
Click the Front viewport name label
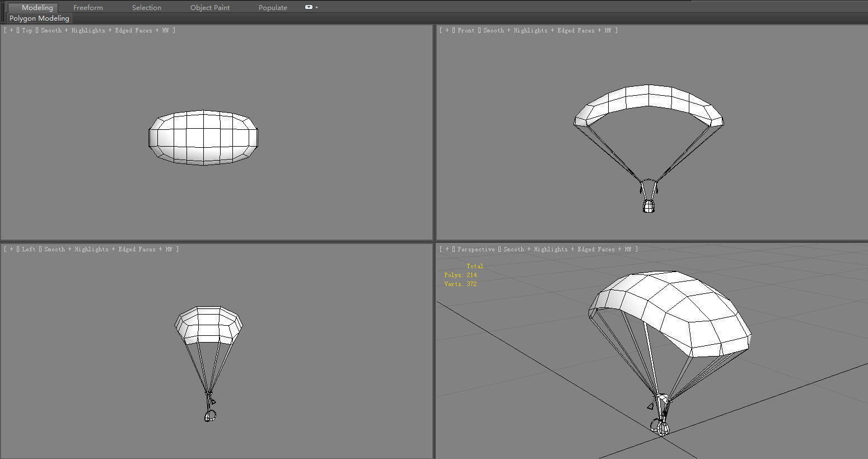[466, 30]
